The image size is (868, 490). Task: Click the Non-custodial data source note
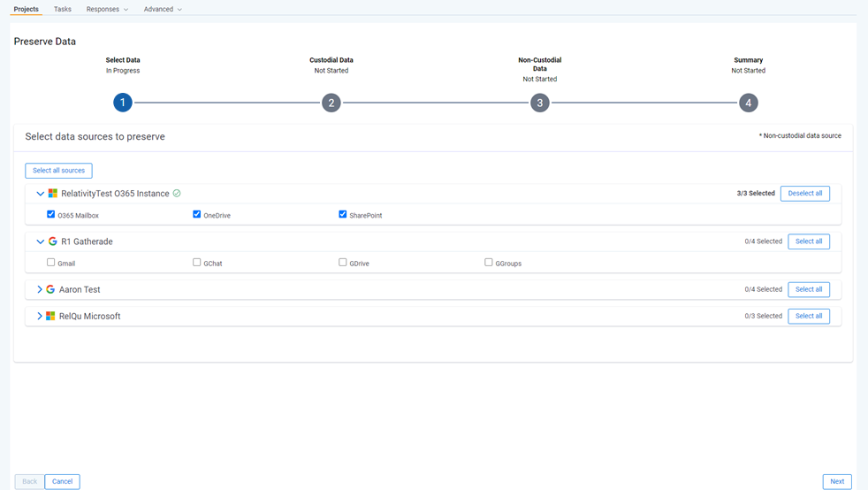click(x=800, y=135)
